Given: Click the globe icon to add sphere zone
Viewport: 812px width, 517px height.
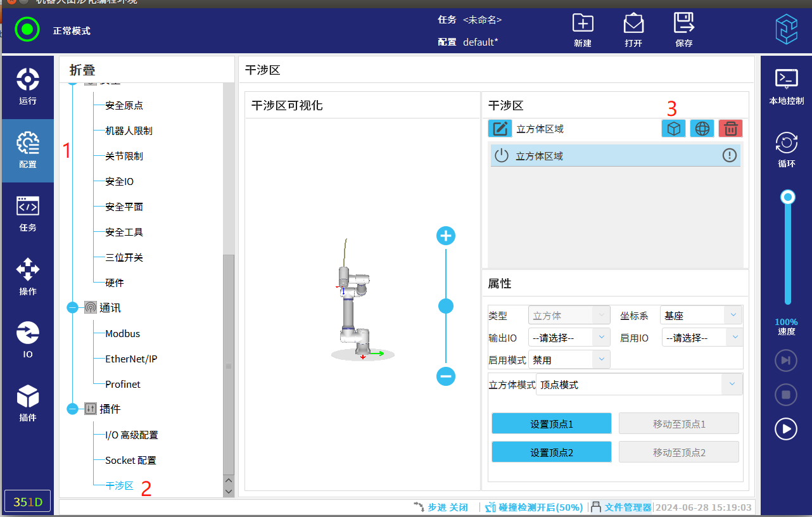Looking at the screenshot, I should point(702,129).
